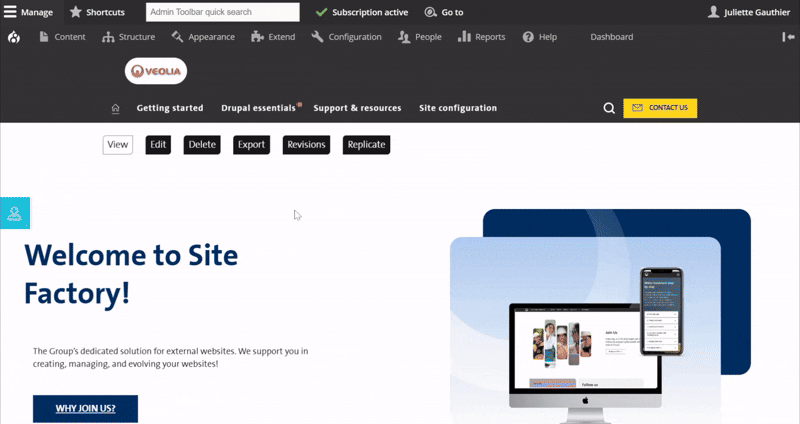
Task: Click the Drupal drop logo icon
Action: [13, 37]
